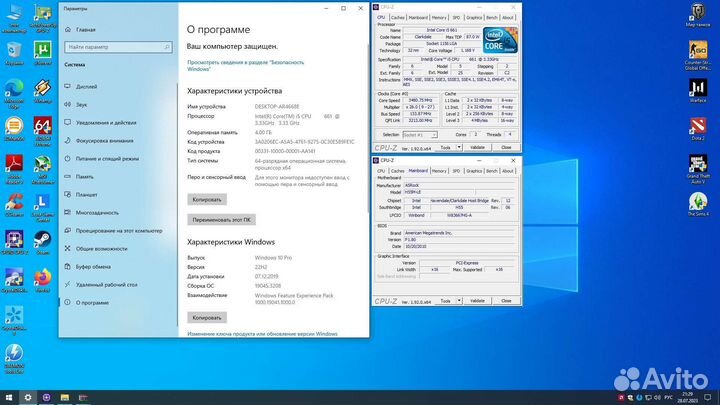Click Переименовать этот ПК button
720x405 pixels.
click(x=221, y=220)
